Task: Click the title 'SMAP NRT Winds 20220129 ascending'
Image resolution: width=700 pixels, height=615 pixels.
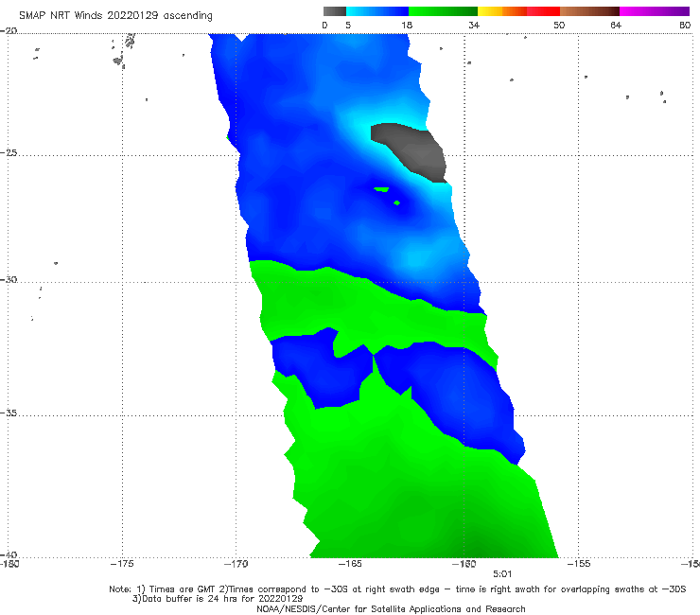Action: click(115, 15)
